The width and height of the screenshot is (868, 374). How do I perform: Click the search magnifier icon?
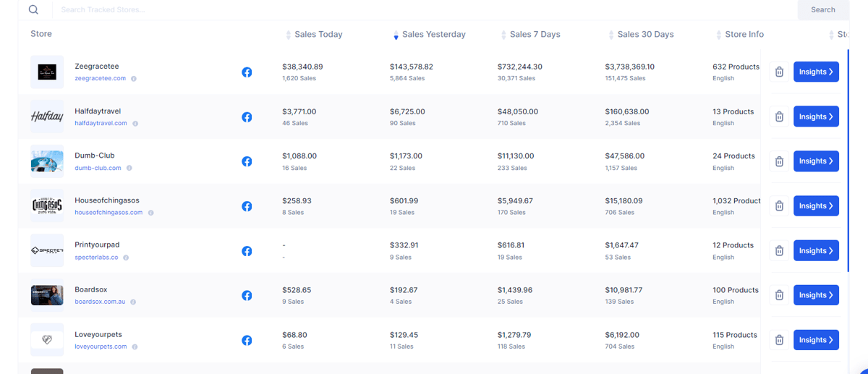(33, 9)
